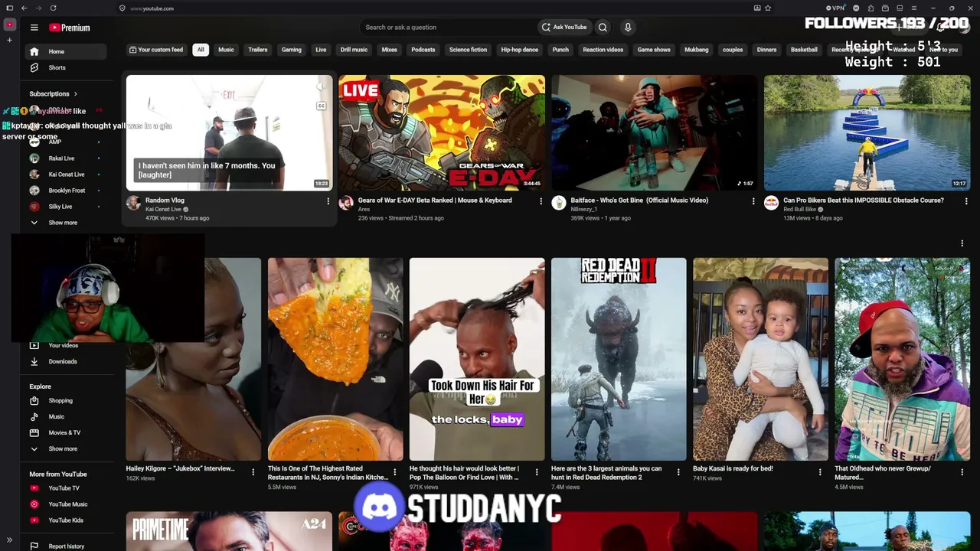Open the Sonny's Indian Kitchen short thumbnail
This screenshot has width=980, height=551.
point(335,359)
